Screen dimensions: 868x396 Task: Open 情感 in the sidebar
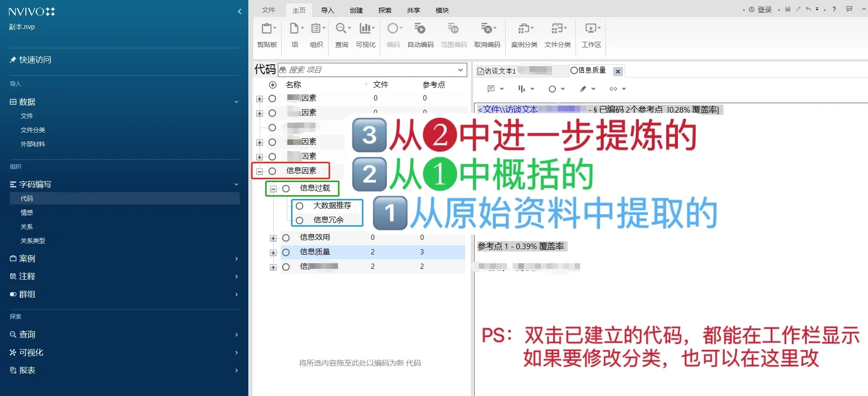(x=27, y=213)
